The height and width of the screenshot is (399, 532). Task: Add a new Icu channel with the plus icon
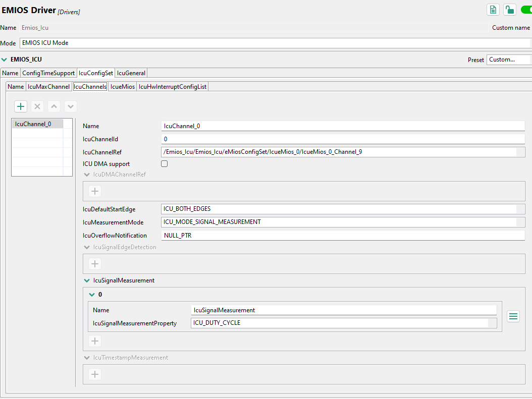click(21, 106)
